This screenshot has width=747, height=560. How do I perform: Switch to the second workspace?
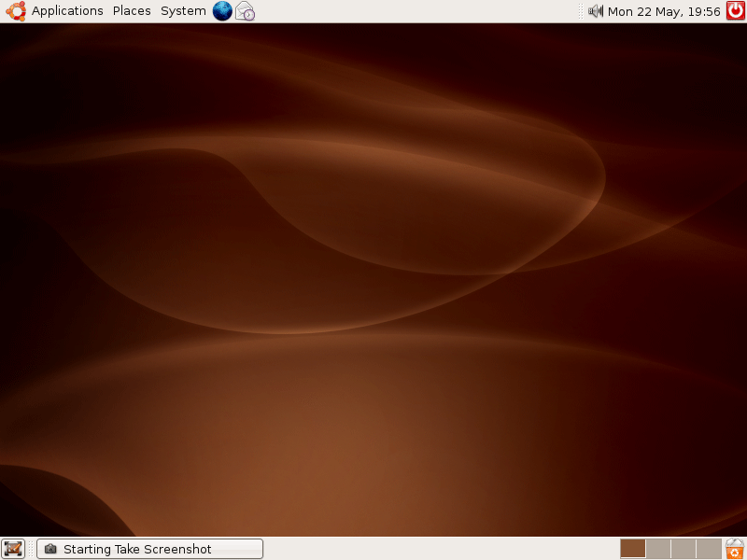pos(658,549)
